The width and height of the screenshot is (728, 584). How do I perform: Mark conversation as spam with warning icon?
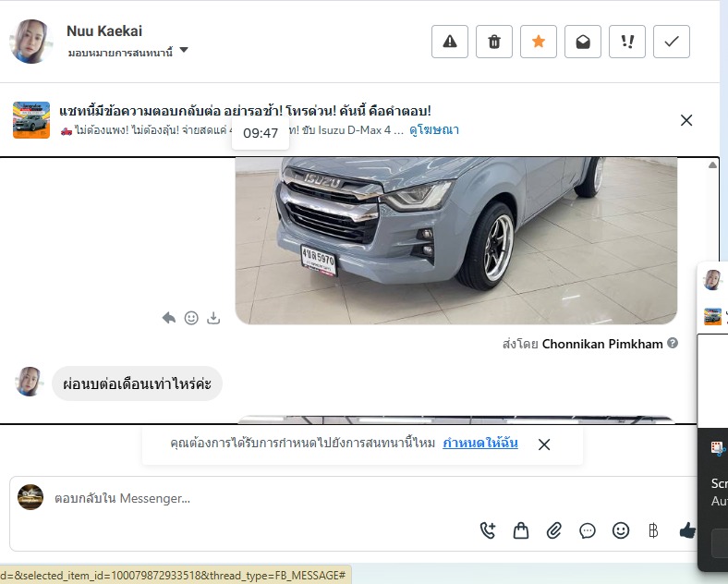(x=449, y=42)
